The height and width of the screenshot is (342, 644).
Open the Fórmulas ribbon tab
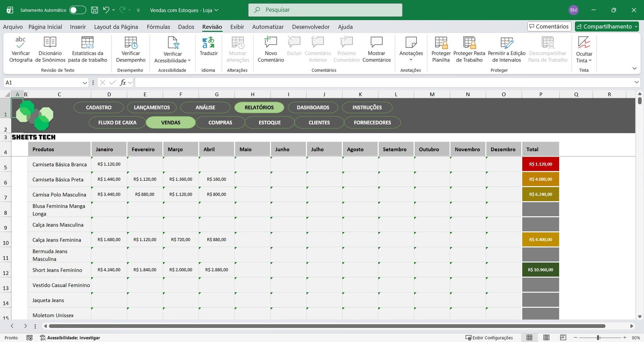tap(158, 27)
